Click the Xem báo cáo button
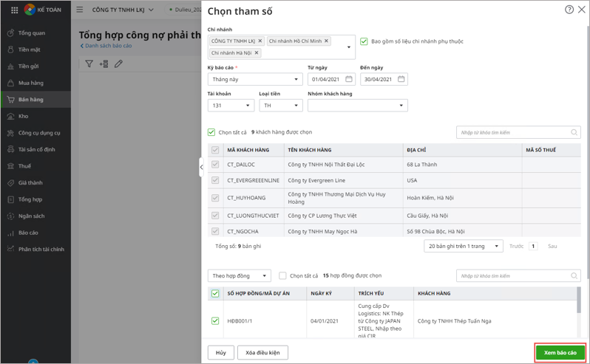The height and width of the screenshot is (364, 590). coord(560,353)
